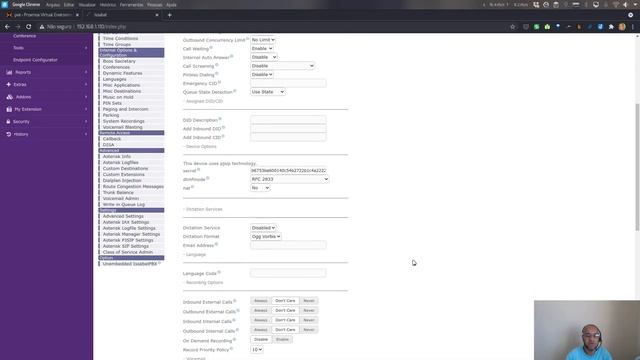This screenshot has height=360, width=640.
Task: Click the not-secure warning icon in address bar
Action: (42, 27)
